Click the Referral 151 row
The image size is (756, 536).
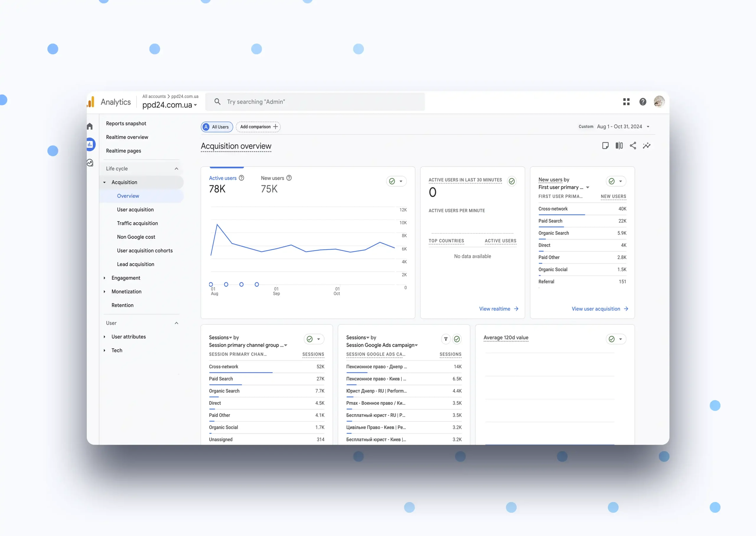point(582,282)
